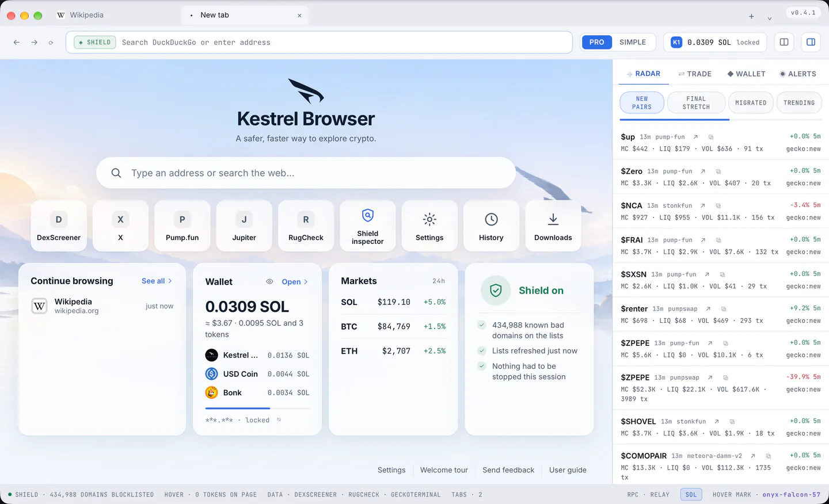Select the NEW PAIRS filter
The height and width of the screenshot is (504, 829).
(x=642, y=103)
